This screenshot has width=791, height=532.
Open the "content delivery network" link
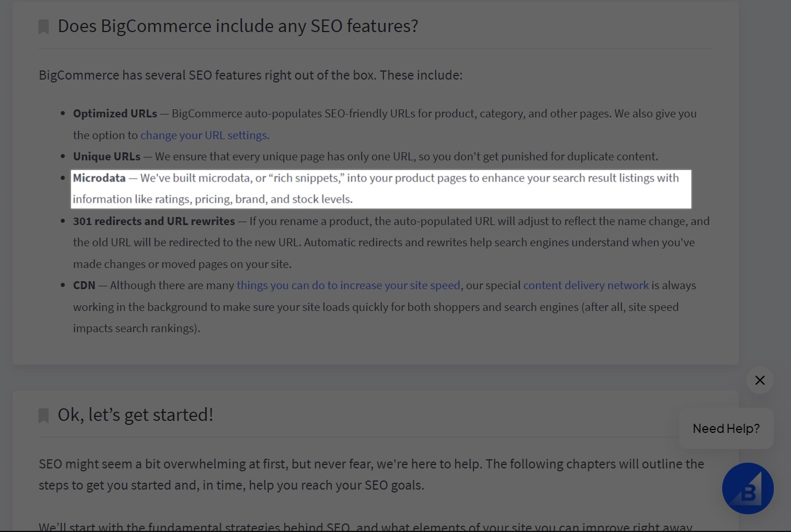click(586, 285)
